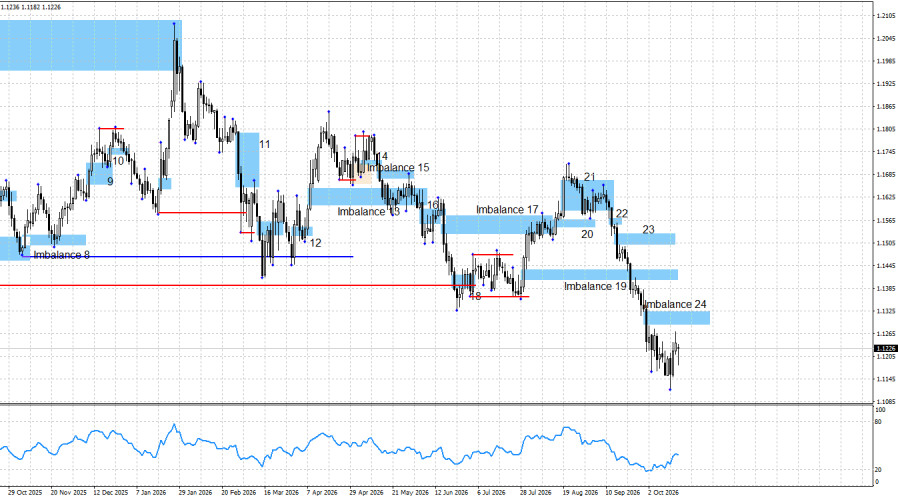
Task: Click price axis value 1.1145
Action: pyautogui.click(x=886, y=379)
